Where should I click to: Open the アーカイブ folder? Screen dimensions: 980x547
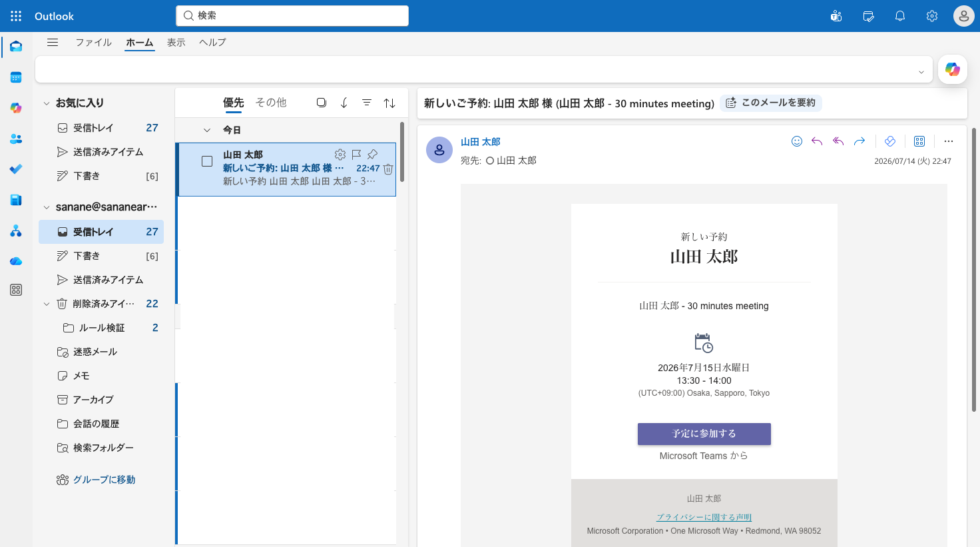[x=101, y=400]
